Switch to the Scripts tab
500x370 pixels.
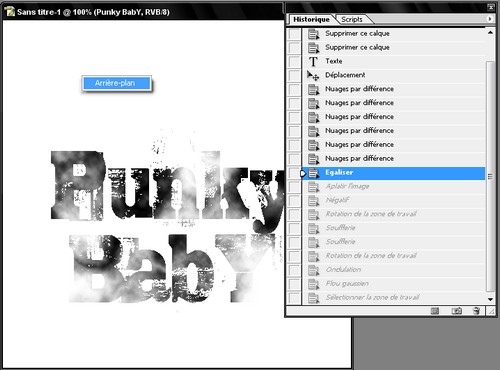(x=352, y=19)
